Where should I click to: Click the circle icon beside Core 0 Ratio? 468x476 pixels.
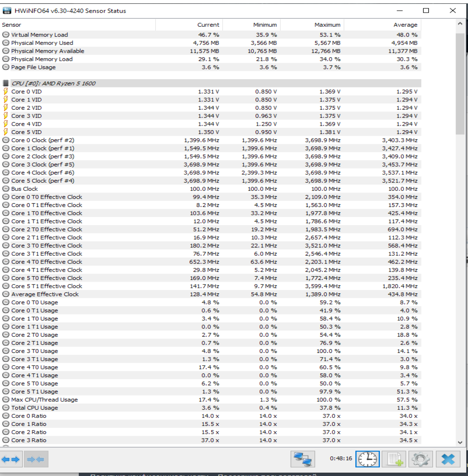6,416
